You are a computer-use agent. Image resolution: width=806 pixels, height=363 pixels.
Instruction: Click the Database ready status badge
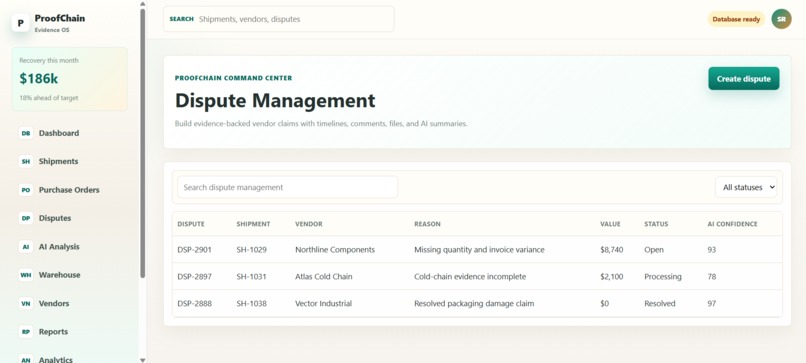[736, 19]
